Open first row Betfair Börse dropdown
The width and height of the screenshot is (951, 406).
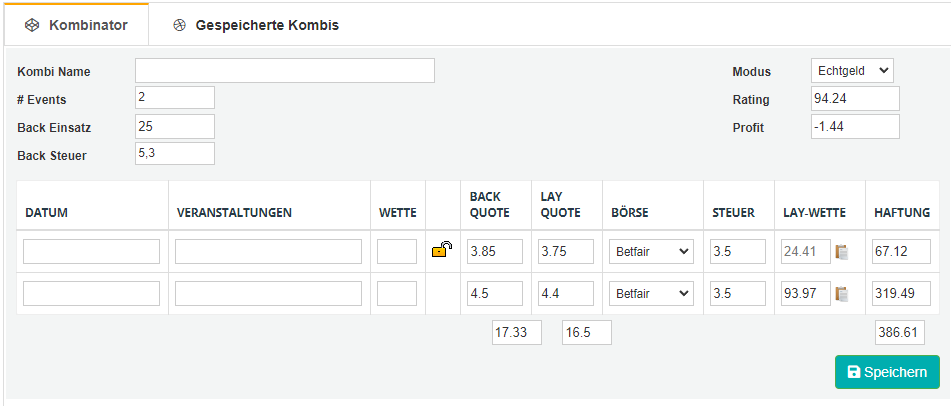click(x=651, y=251)
